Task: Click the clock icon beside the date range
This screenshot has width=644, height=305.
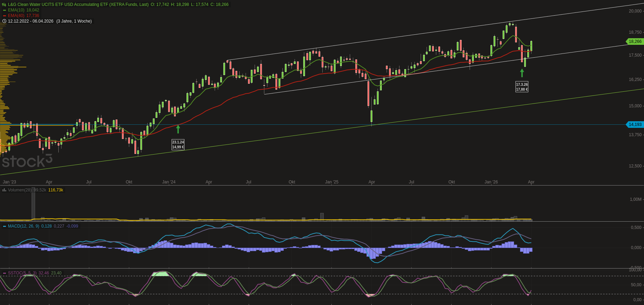Action: point(4,21)
